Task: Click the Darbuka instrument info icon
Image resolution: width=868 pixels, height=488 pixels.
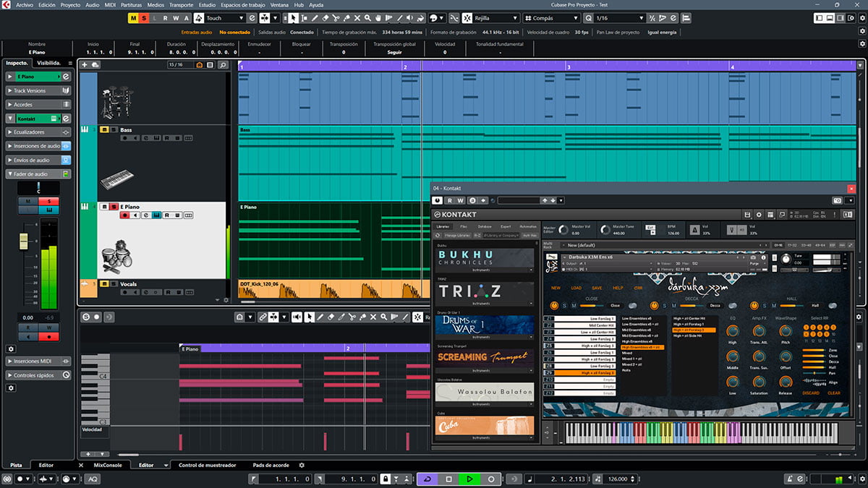Action: point(763,257)
